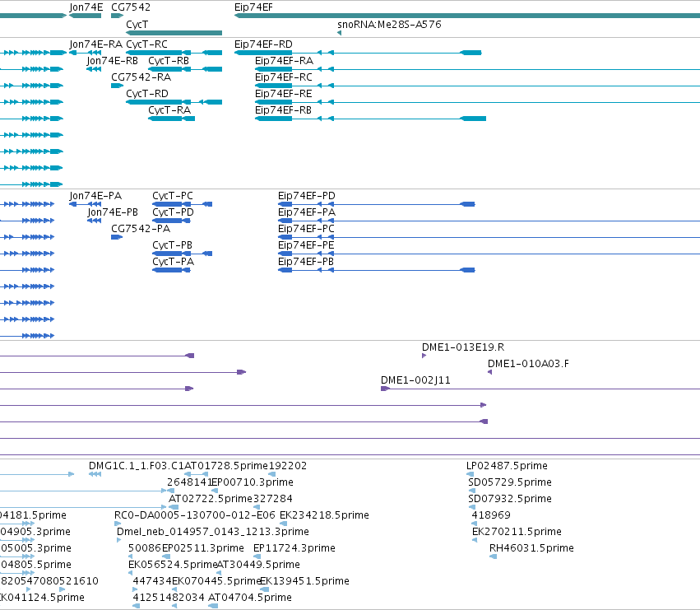Viewport: 700px width, 610px height.
Task: Select protein Eip74EF-PA
Action: click(x=307, y=212)
